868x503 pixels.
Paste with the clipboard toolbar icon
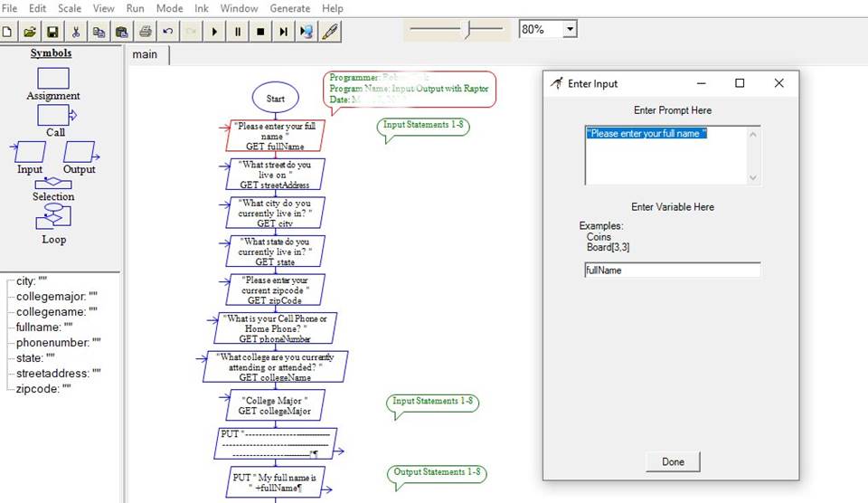pos(122,32)
